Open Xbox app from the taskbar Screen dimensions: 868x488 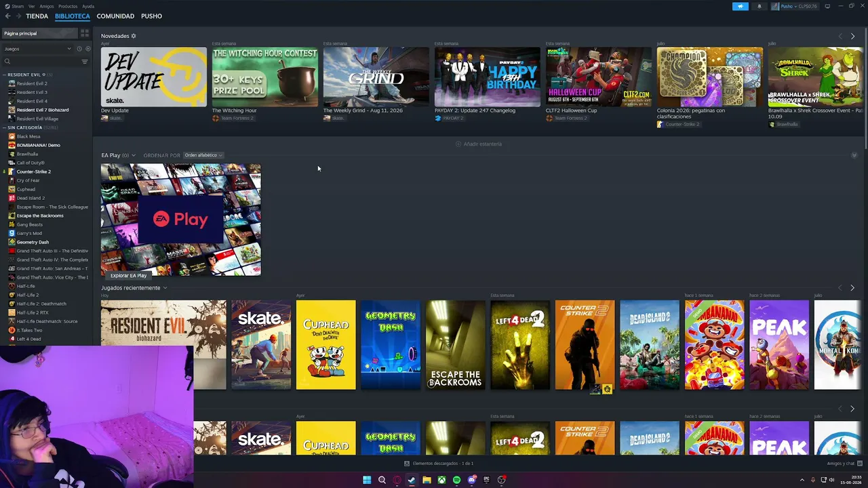pos(441,480)
